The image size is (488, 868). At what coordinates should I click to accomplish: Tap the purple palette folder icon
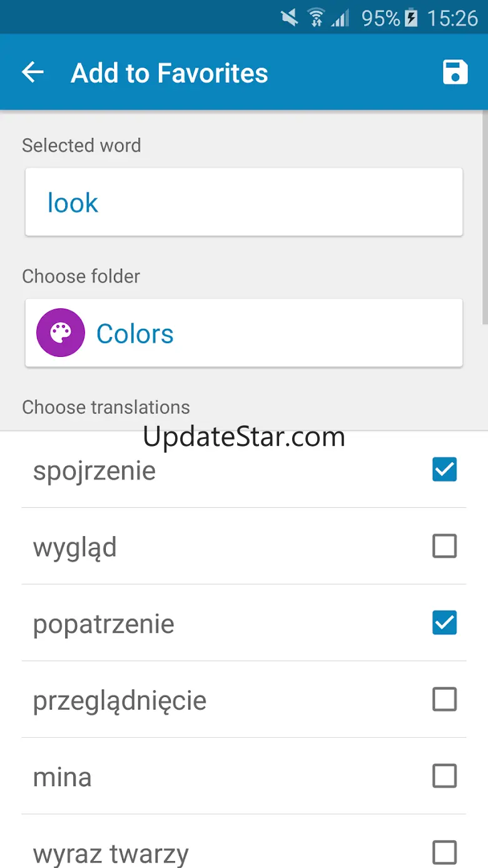coord(61,333)
